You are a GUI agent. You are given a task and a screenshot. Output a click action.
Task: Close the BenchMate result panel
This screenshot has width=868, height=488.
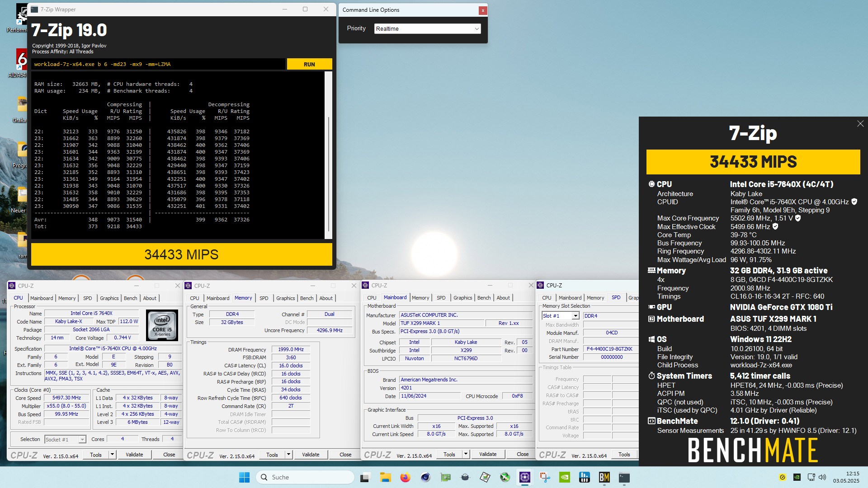pos(860,124)
